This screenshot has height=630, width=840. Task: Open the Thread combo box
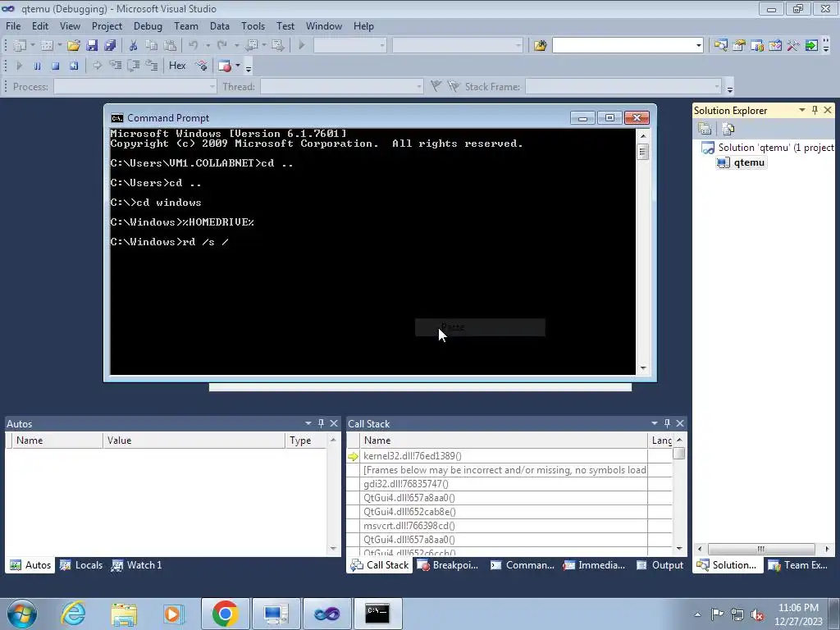coord(342,86)
